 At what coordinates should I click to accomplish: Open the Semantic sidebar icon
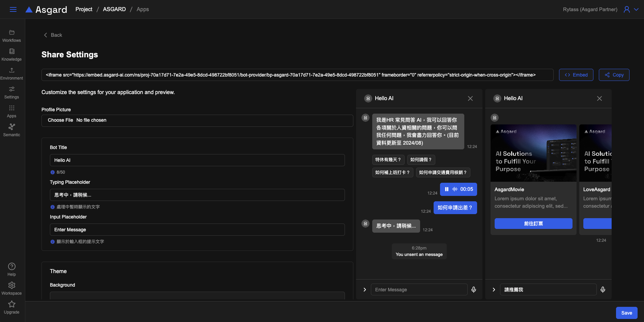(12, 130)
